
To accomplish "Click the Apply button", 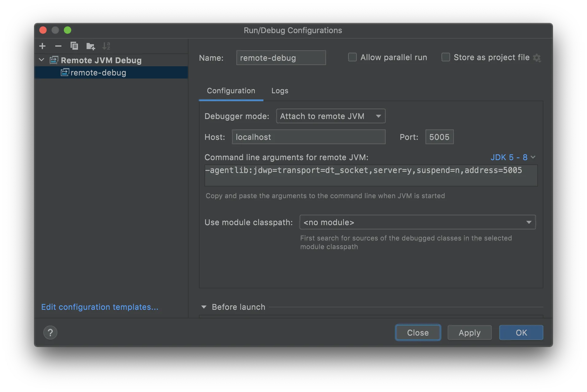I will click(469, 332).
